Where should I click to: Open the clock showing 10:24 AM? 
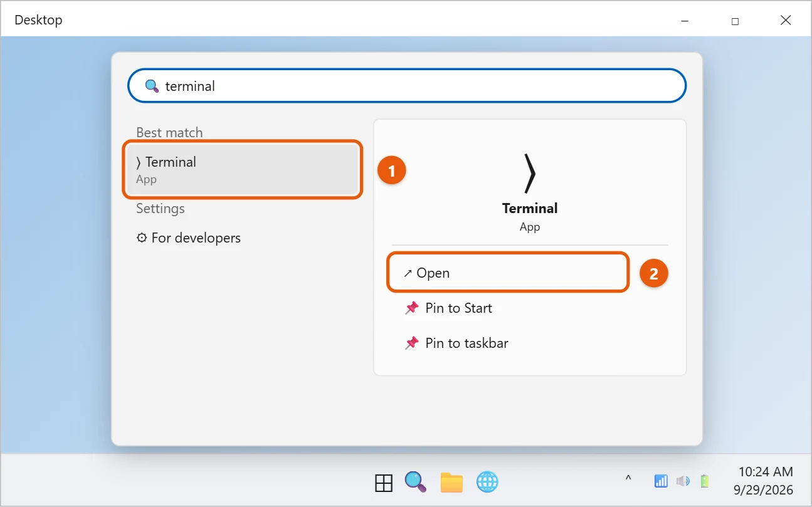(764, 481)
